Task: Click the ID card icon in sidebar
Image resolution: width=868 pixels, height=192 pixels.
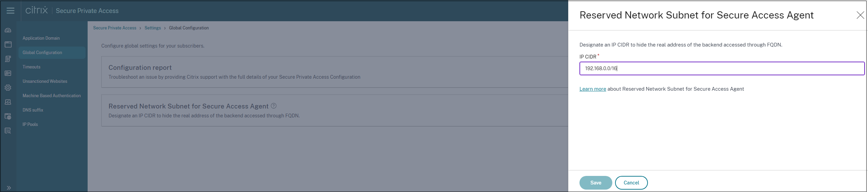Action: point(8,73)
